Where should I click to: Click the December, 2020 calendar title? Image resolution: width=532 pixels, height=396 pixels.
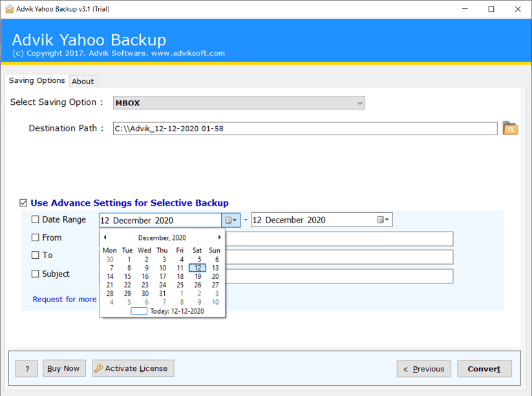click(162, 237)
